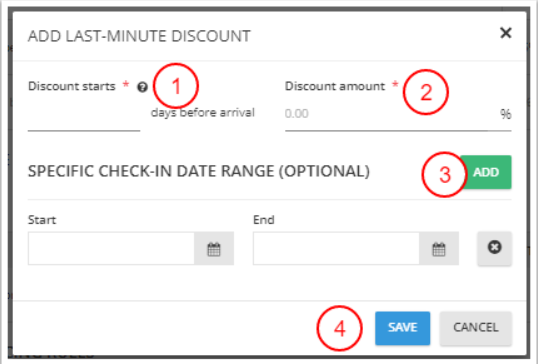The height and width of the screenshot is (364, 538).
Task: Click the Start date text field
Action: (x=111, y=248)
